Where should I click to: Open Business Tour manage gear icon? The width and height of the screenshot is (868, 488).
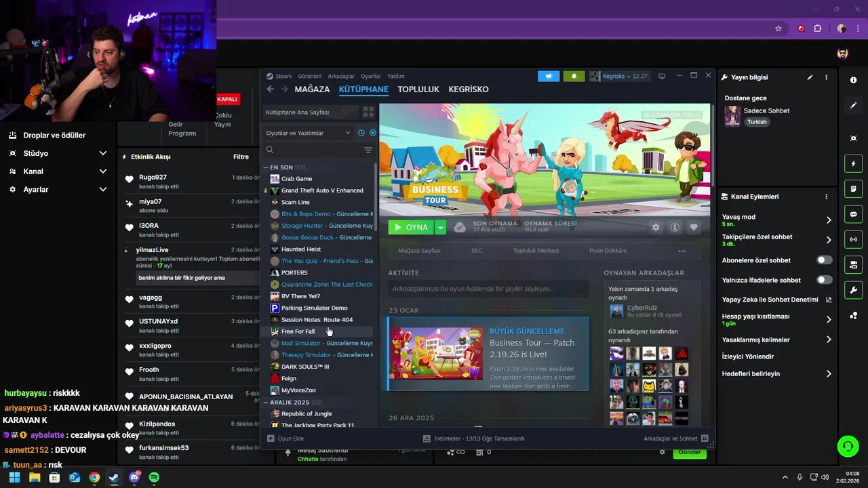[656, 227]
